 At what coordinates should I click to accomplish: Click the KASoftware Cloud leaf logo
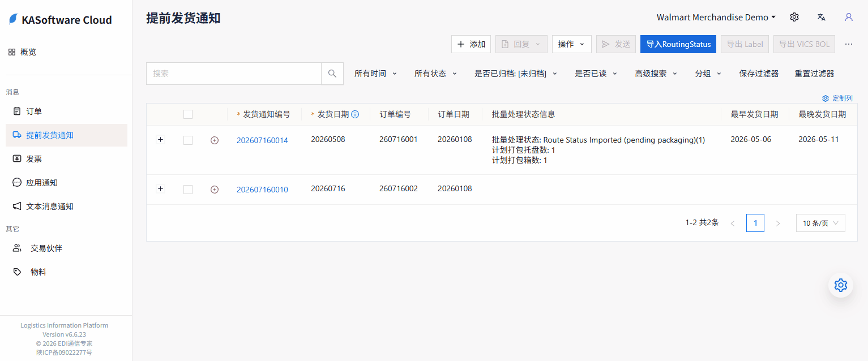point(13,20)
